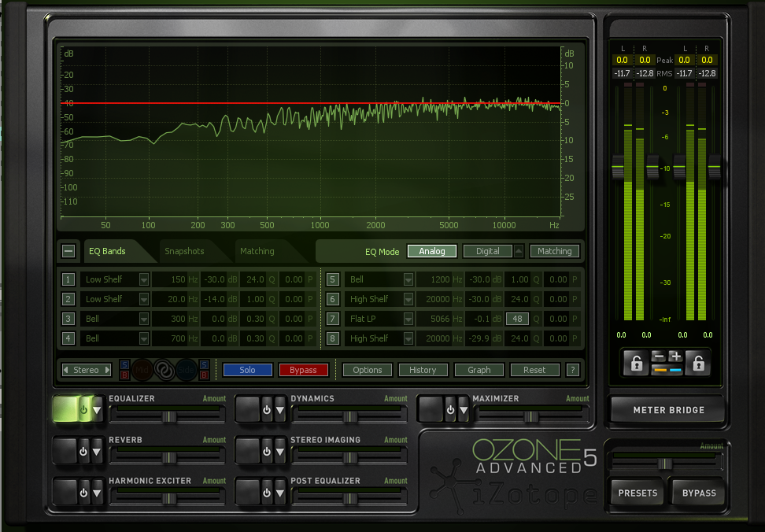
Task: Enable the Post Equalizer module power button
Action: [266, 493]
